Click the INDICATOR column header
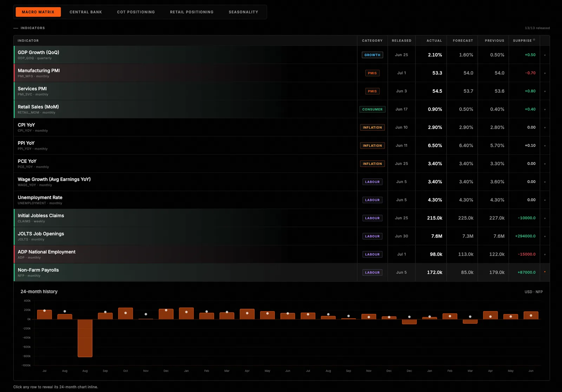The width and height of the screenshot is (562, 392). 28,41
